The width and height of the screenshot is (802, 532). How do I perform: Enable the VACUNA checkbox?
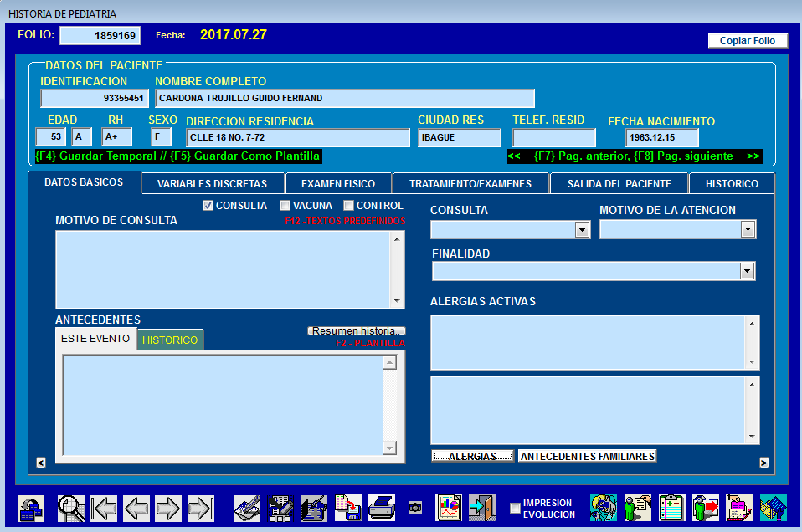pos(285,206)
